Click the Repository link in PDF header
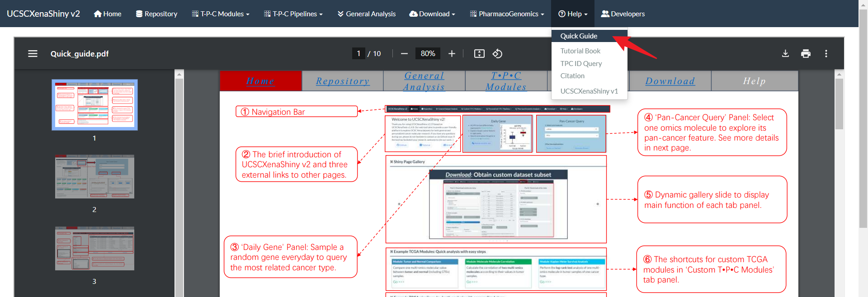Image resolution: width=868 pixels, height=297 pixels. tap(343, 81)
